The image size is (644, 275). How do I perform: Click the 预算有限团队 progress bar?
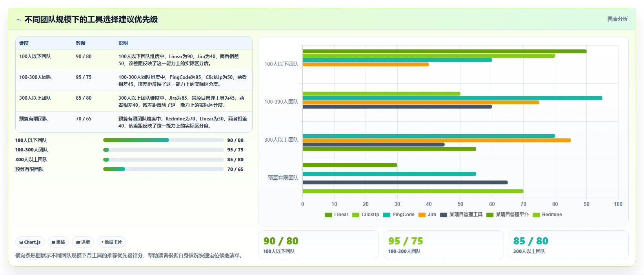pyautogui.click(x=163, y=169)
